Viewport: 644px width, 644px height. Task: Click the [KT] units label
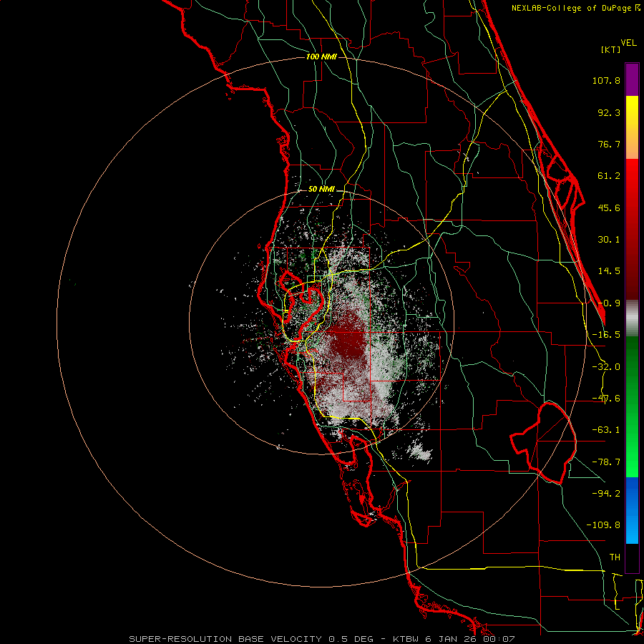coord(610,49)
